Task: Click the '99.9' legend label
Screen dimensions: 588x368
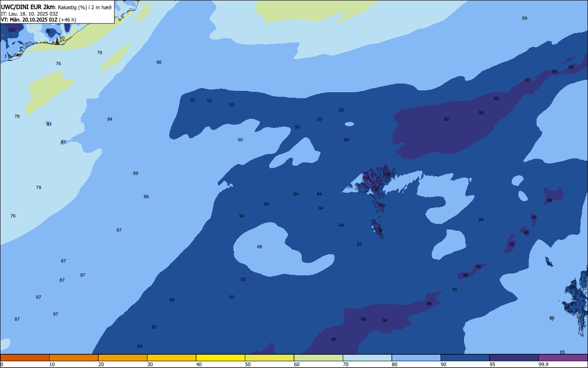Action: click(543, 364)
